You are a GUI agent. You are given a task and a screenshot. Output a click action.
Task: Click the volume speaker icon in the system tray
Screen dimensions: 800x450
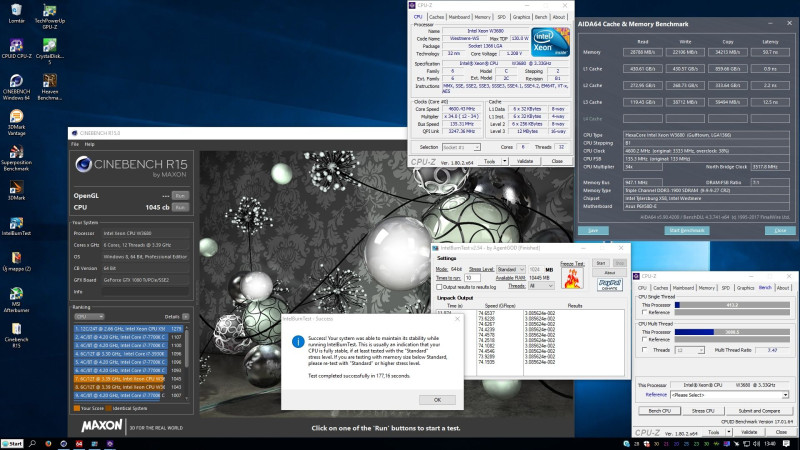click(757, 444)
